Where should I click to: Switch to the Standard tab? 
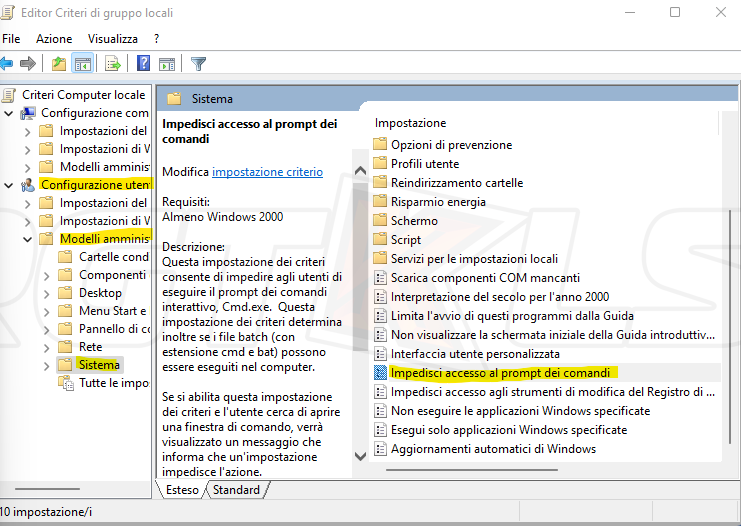point(237,490)
